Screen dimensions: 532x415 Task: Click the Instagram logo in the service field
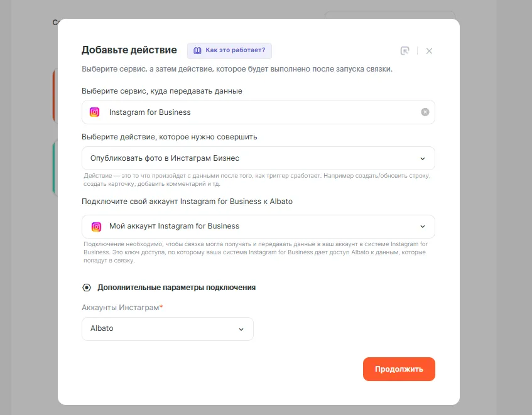tap(94, 112)
